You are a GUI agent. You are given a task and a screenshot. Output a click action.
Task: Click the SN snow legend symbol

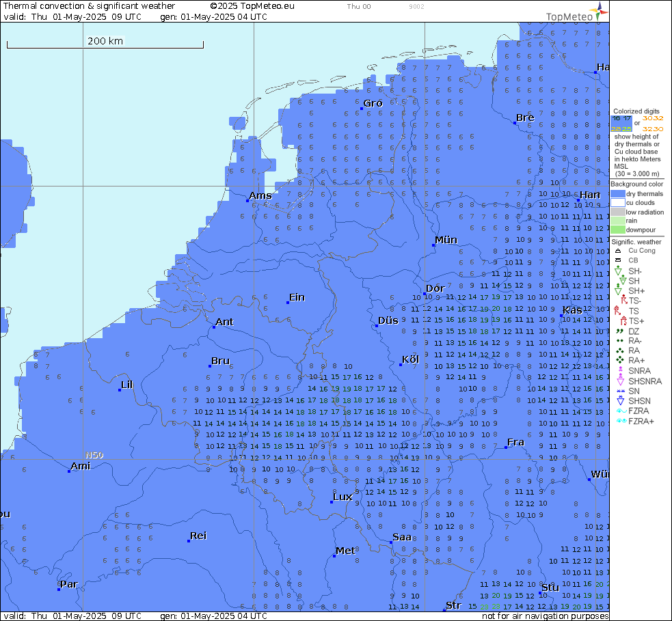tap(620, 391)
